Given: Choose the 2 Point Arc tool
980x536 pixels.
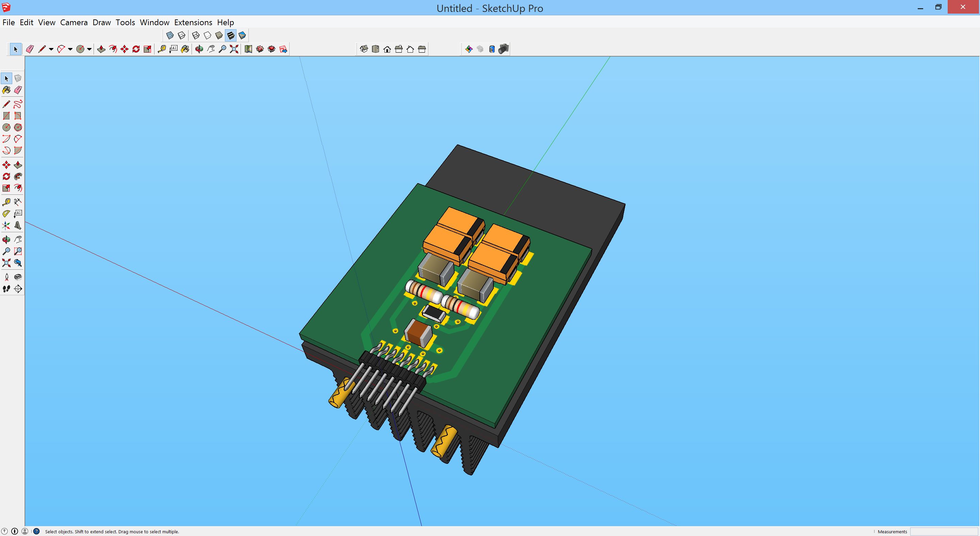Looking at the screenshot, I should 17,139.
